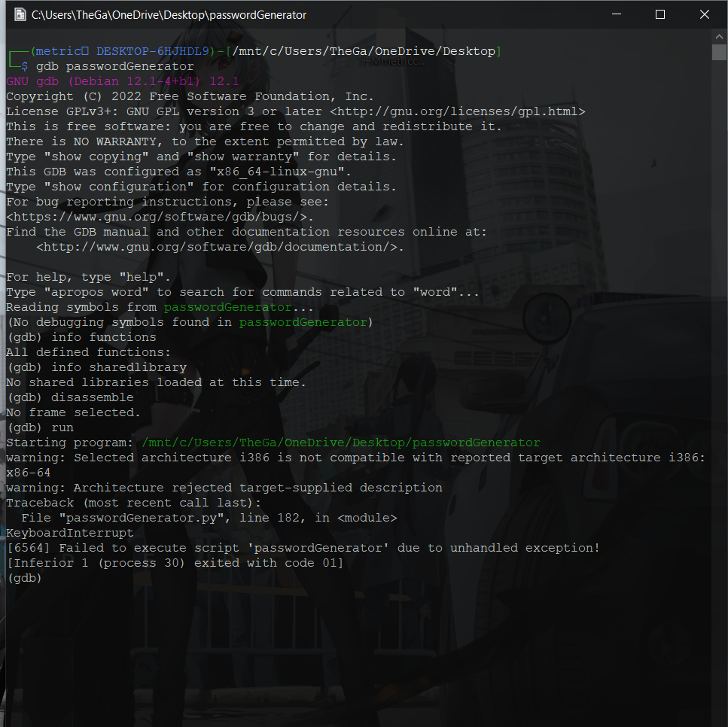The width and height of the screenshot is (728, 727).
Task: Click the '(gdb) run' line
Action: [x=41, y=427]
